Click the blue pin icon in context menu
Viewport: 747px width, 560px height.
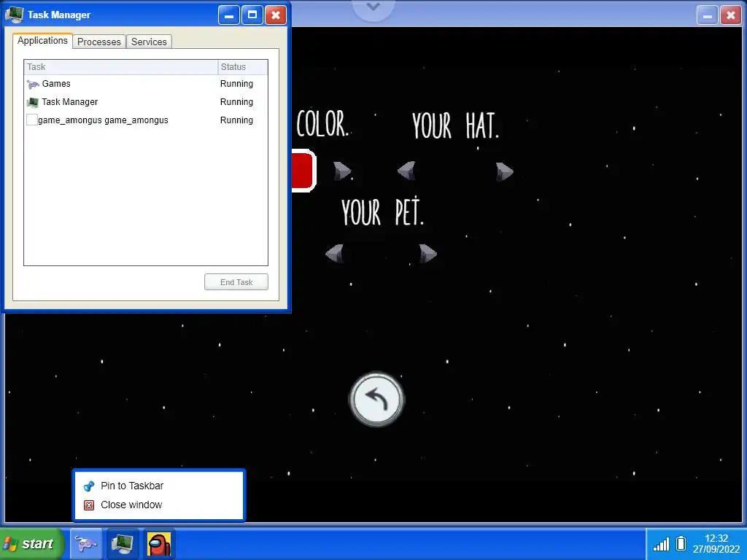88,486
